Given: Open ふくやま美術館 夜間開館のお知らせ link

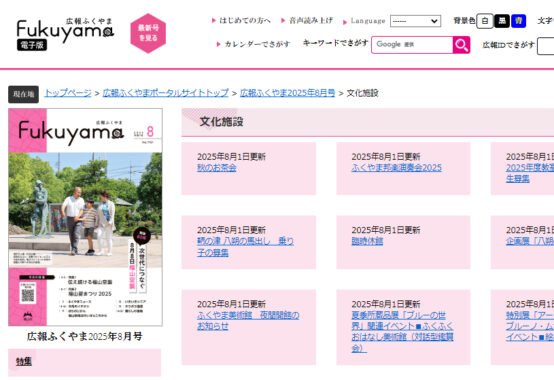Looking at the screenshot, I should 248,320.
